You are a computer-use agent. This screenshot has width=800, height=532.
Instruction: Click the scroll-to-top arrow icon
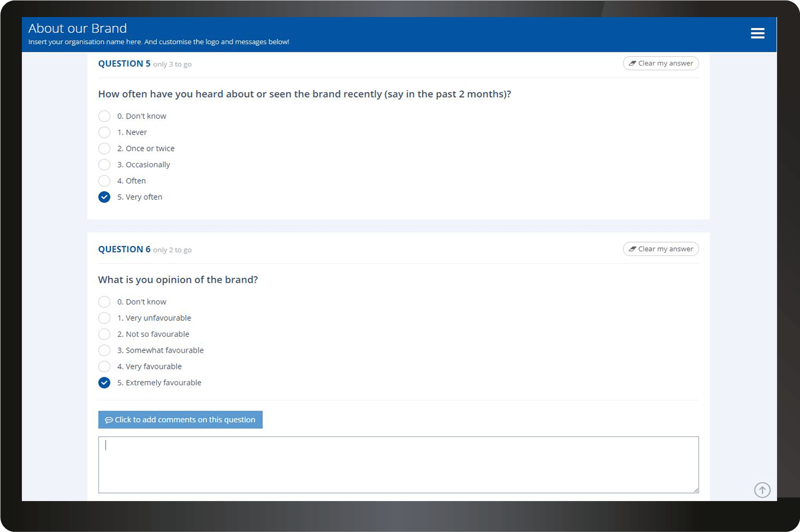point(762,490)
